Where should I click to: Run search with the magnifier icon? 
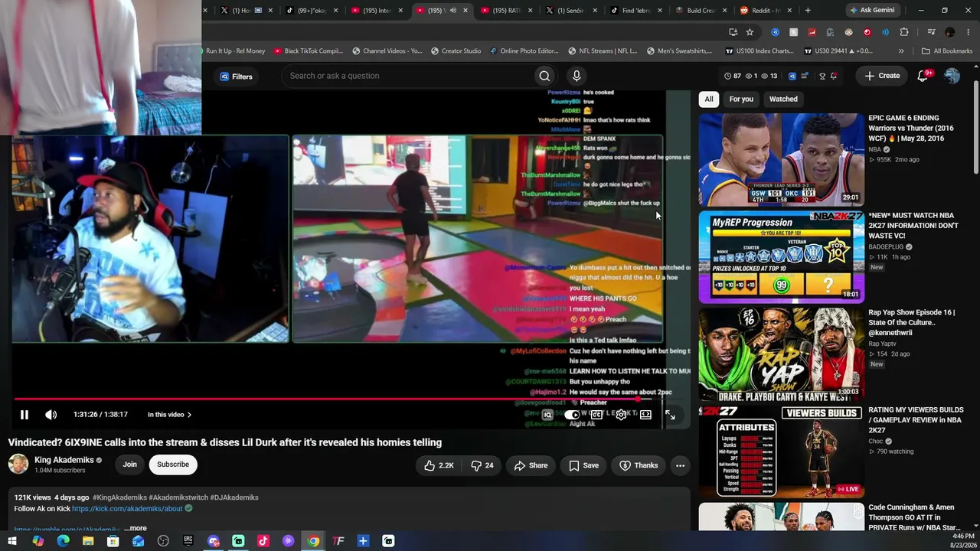click(544, 76)
